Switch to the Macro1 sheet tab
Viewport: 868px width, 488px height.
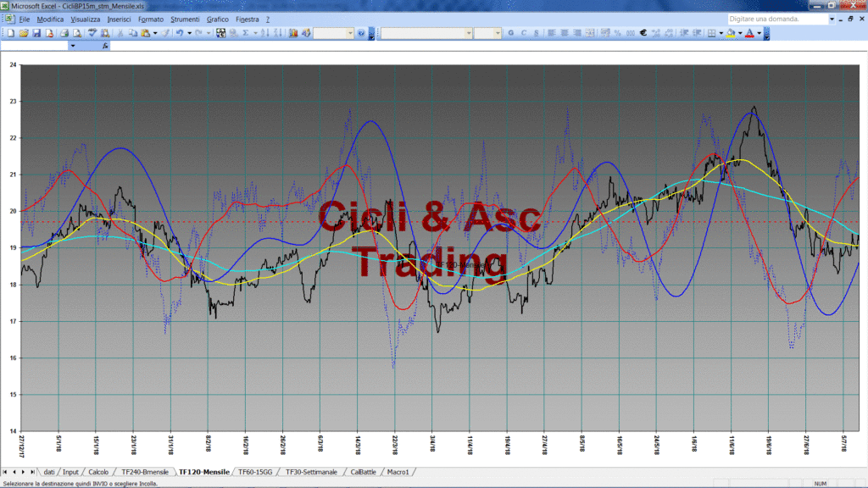coord(398,472)
